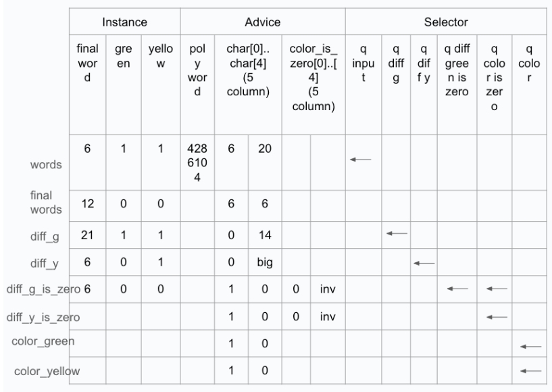This screenshot has height=392, width=552.
Task: Click the poly word value 4286104
Action: [197, 163]
